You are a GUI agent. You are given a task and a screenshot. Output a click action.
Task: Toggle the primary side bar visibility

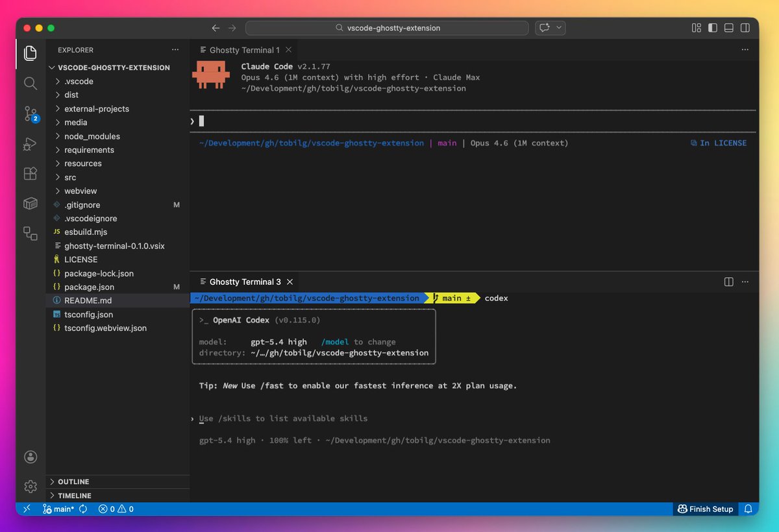[x=713, y=28]
